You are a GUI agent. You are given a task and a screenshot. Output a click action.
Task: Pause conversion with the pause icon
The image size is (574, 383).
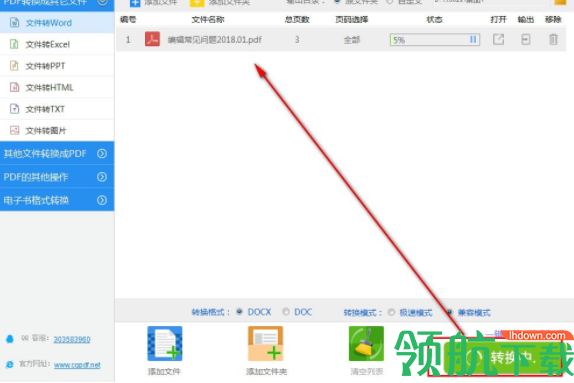473,39
